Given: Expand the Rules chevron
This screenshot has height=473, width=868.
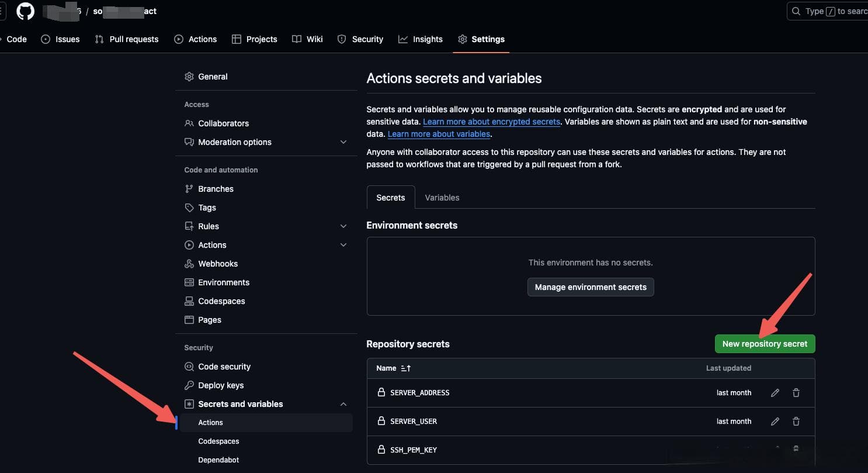Looking at the screenshot, I should click(x=343, y=226).
